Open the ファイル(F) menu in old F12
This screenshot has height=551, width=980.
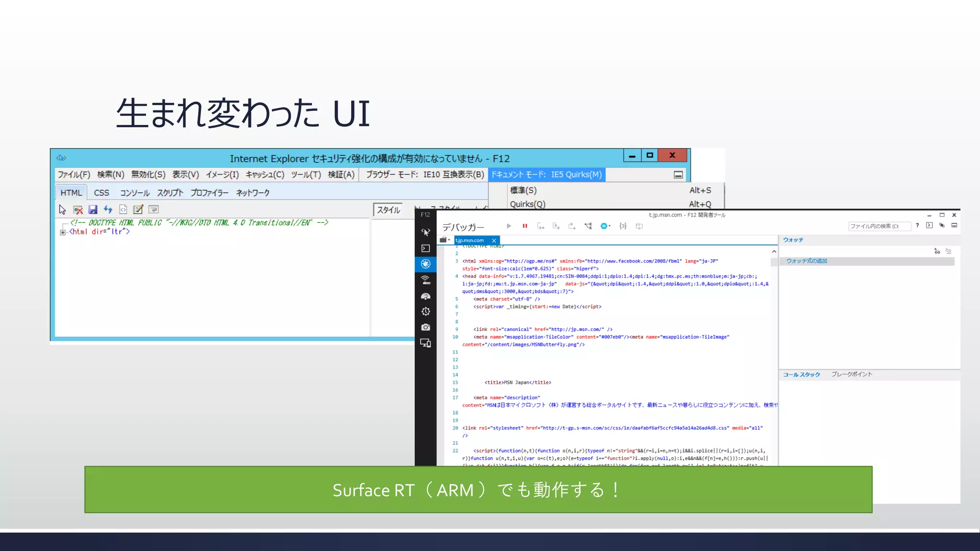click(x=74, y=175)
